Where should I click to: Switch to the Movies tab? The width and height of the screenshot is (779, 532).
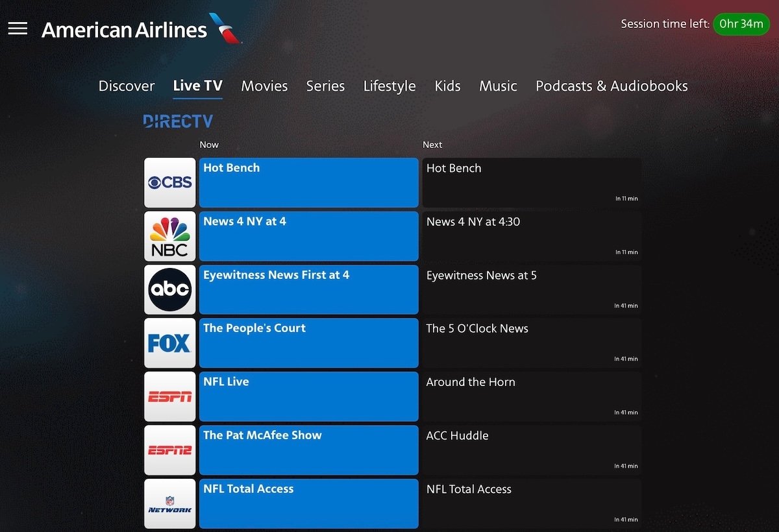[x=264, y=86]
